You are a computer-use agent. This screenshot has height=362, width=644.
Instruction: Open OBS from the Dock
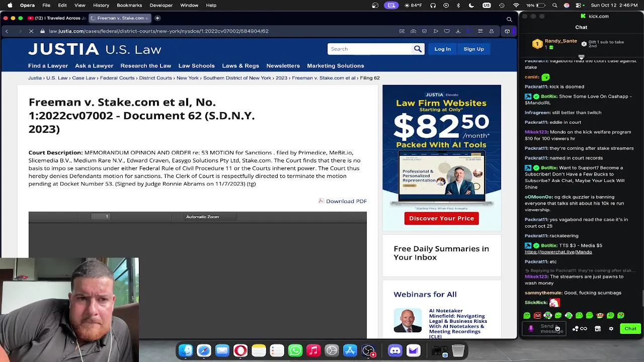click(x=368, y=350)
